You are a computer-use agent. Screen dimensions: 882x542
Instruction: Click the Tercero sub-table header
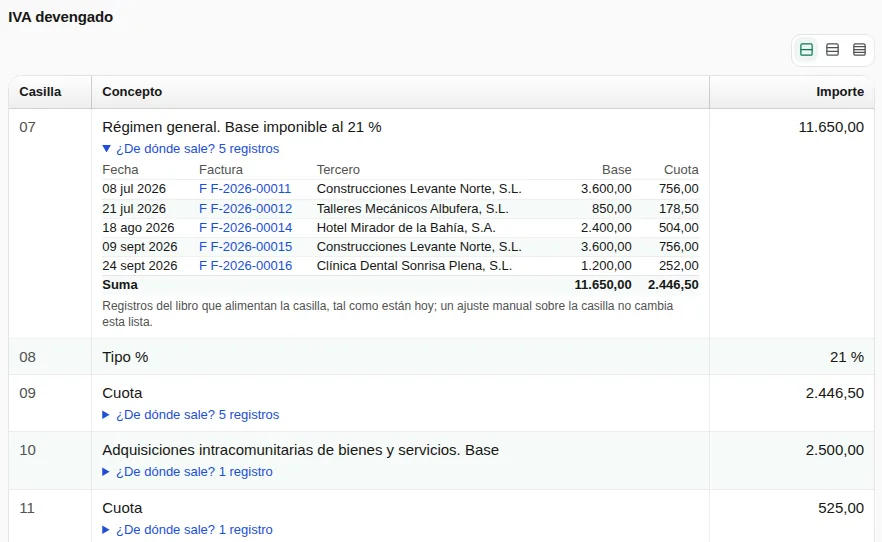click(x=338, y=170)
